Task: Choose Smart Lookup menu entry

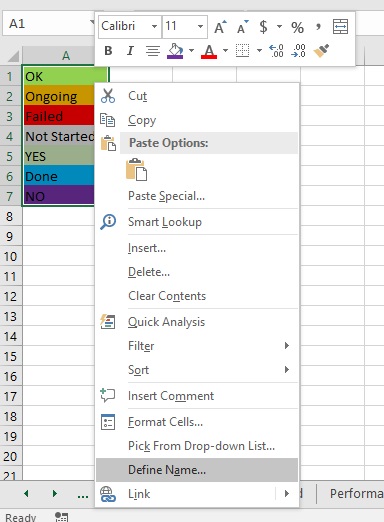Action: point(197,222)
